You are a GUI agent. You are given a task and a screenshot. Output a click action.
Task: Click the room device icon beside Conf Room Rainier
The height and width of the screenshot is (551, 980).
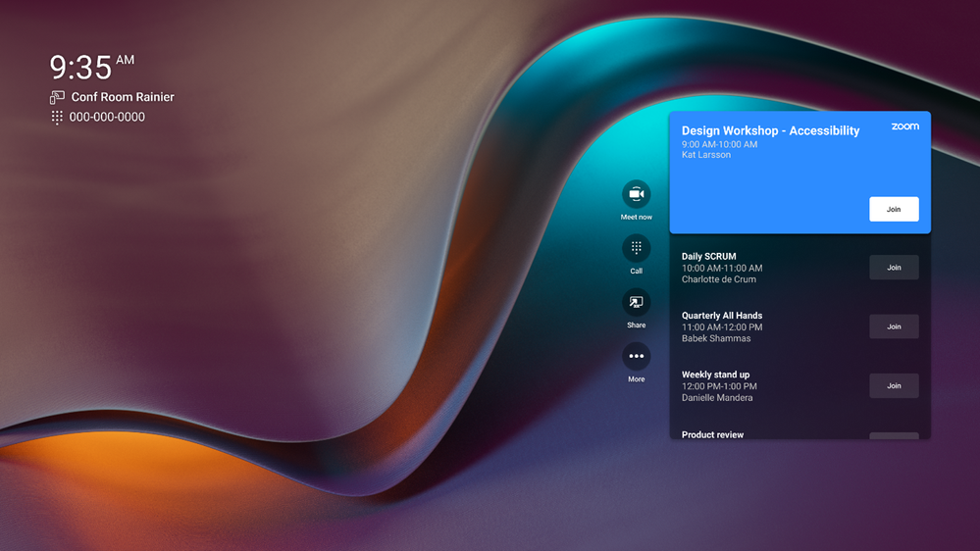tap(57, 97)
